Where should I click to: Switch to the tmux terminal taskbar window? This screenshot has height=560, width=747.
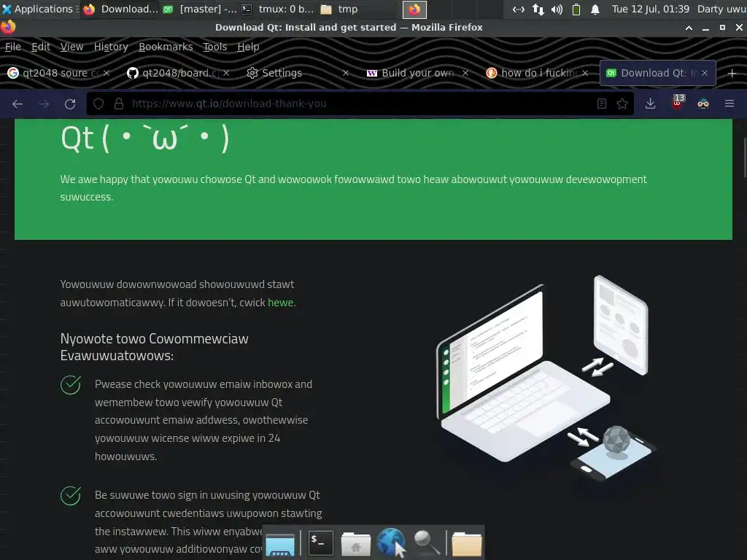point(278,9)
